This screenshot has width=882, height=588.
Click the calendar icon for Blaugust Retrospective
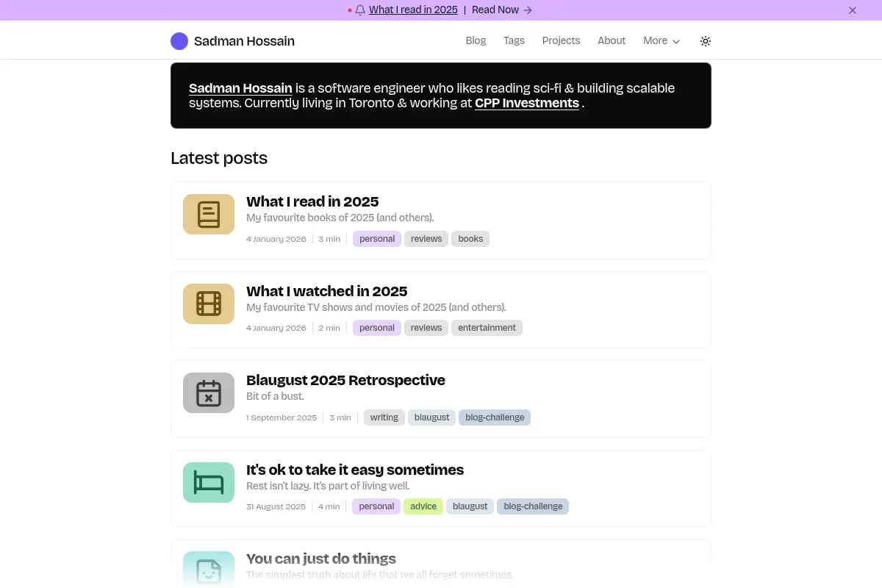click(x=209, y=393)
